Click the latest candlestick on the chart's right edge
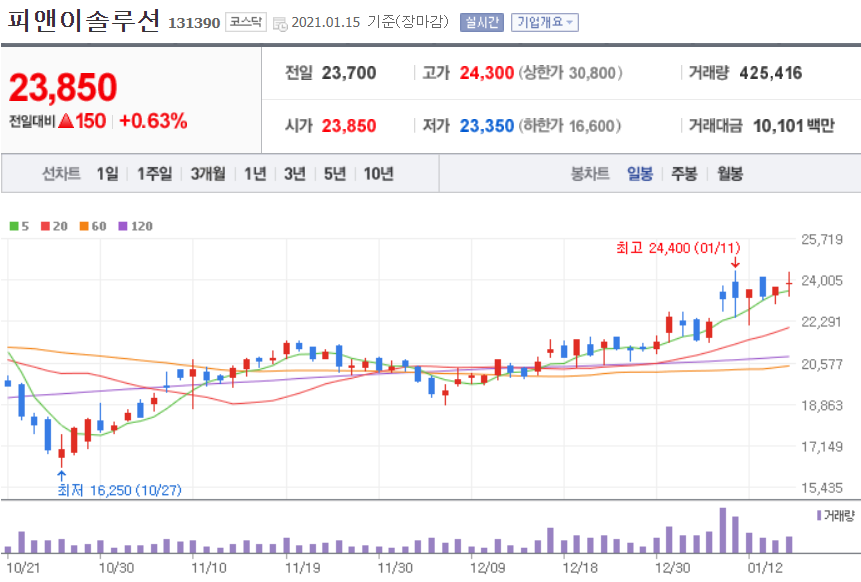 click(789, 284)
